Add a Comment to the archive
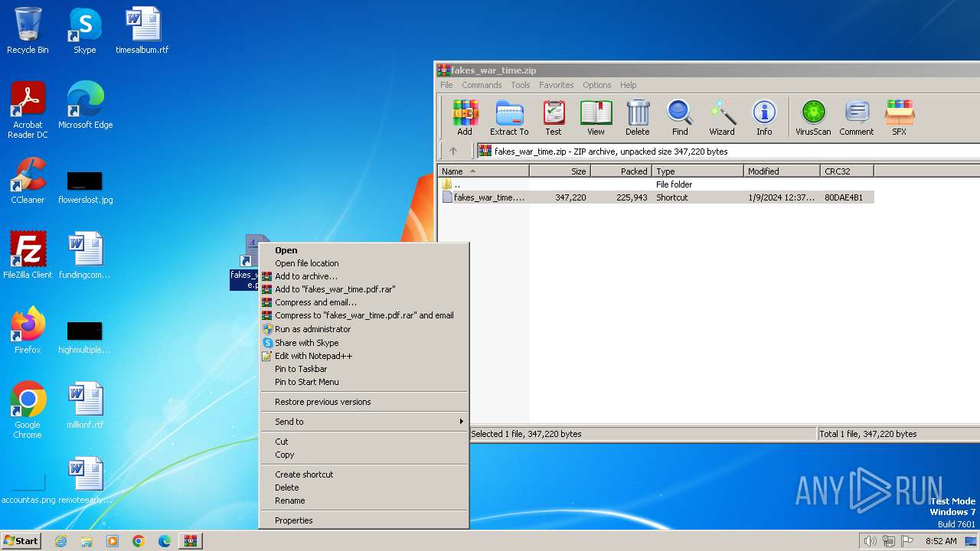 click(x=856, y=118)
